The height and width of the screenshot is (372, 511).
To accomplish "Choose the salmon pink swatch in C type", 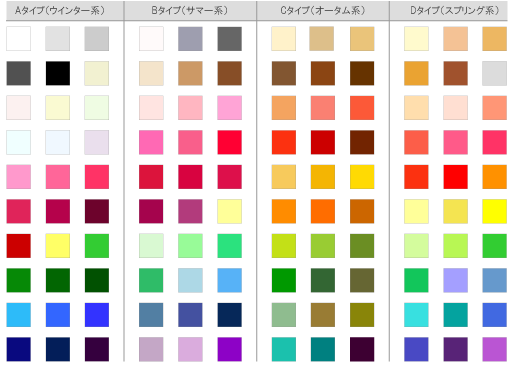I will 323,108.
